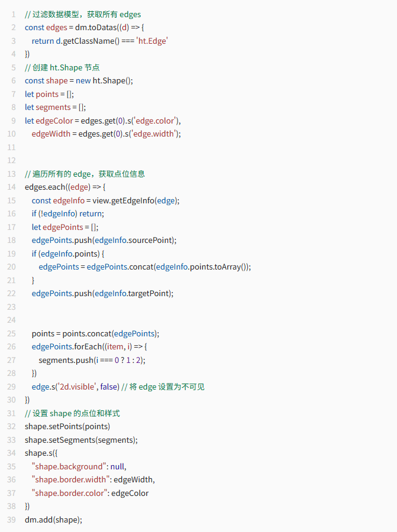
Task: Click the "shape.border.color" key
Action: click(69, 493)
